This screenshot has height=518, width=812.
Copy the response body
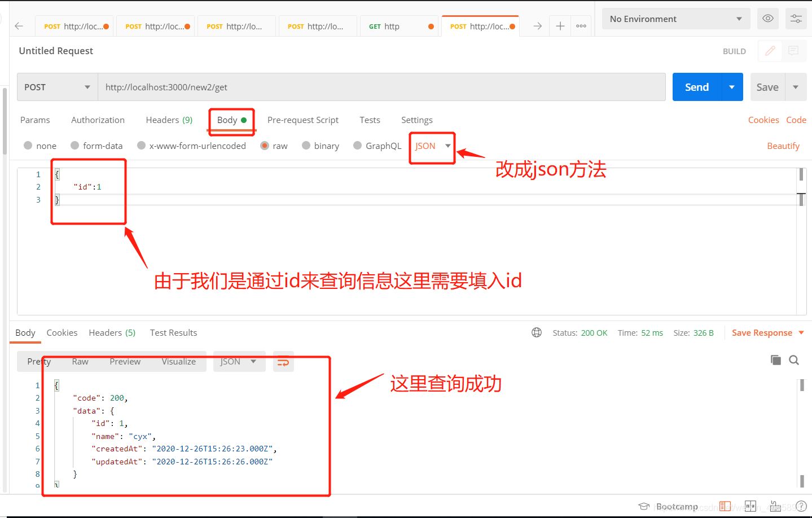775,359
